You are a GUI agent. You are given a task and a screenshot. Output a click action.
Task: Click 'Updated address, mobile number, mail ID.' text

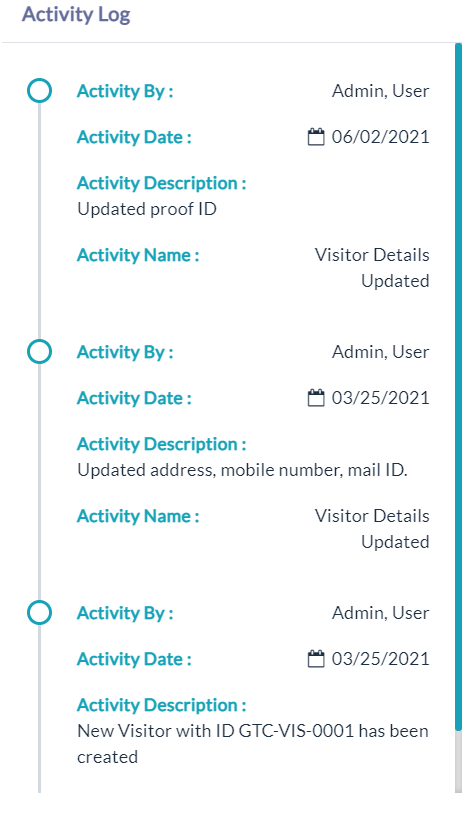tap(242, 470)
